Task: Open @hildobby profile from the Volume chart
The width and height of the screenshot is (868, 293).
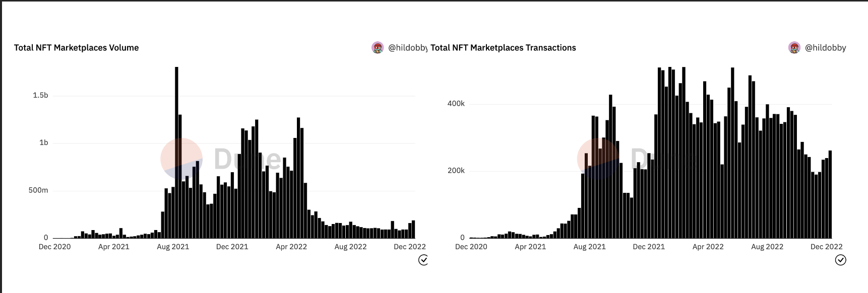Action: (407, 48)
